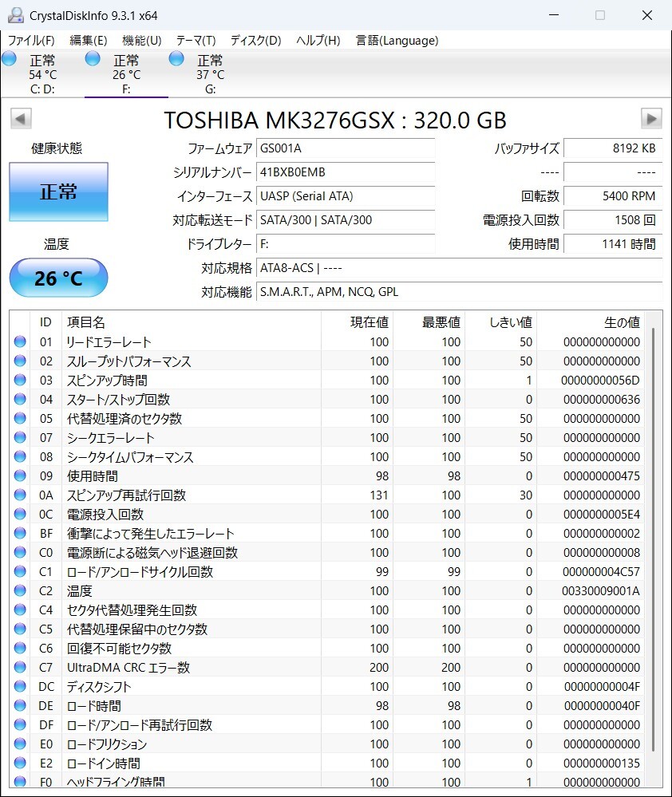Go to the next disk with right arrow

pos(651,119)
